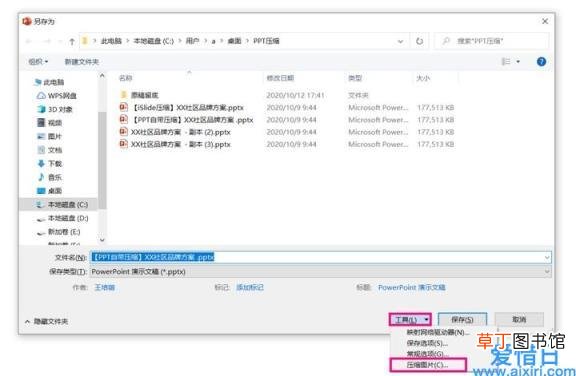
Task: Click 新建文件夹 button
Action: pyautogui.click(x=82, y=62)
